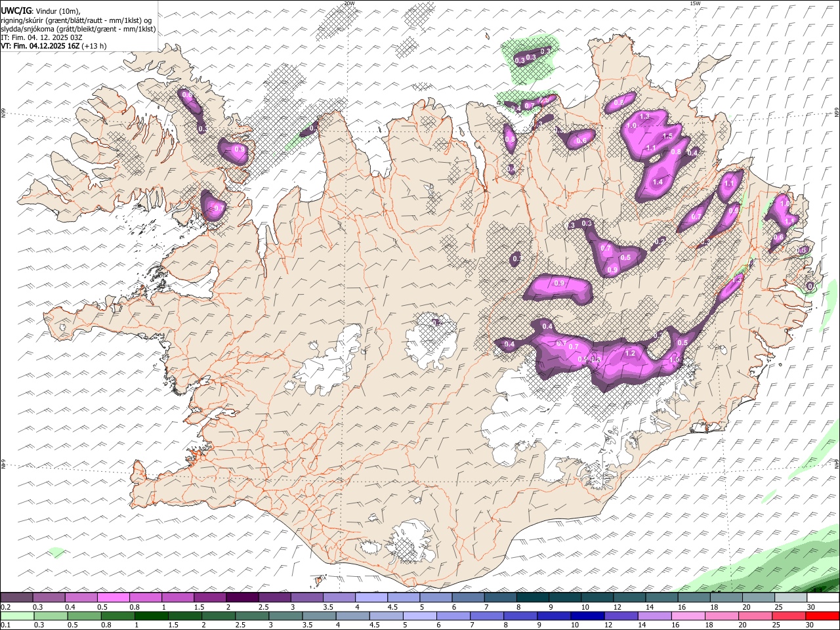Pick the upper legend swatch starting at 1.5

210,598
